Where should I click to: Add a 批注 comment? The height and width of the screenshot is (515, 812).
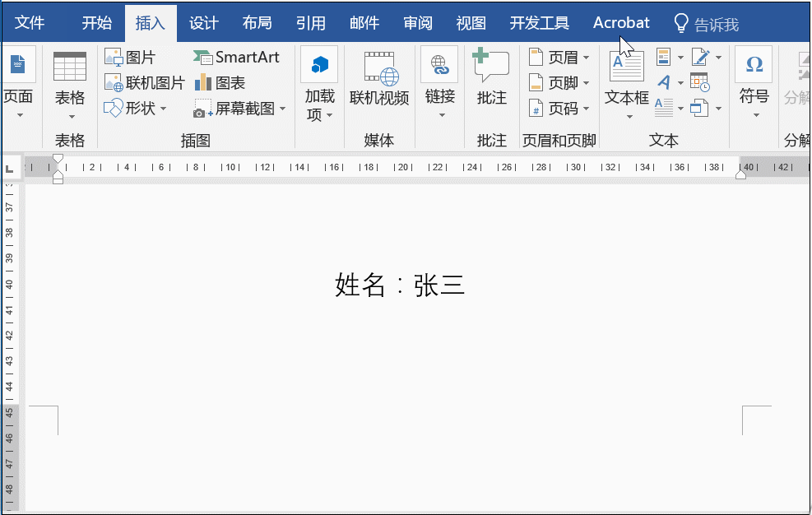pos(491,77)
